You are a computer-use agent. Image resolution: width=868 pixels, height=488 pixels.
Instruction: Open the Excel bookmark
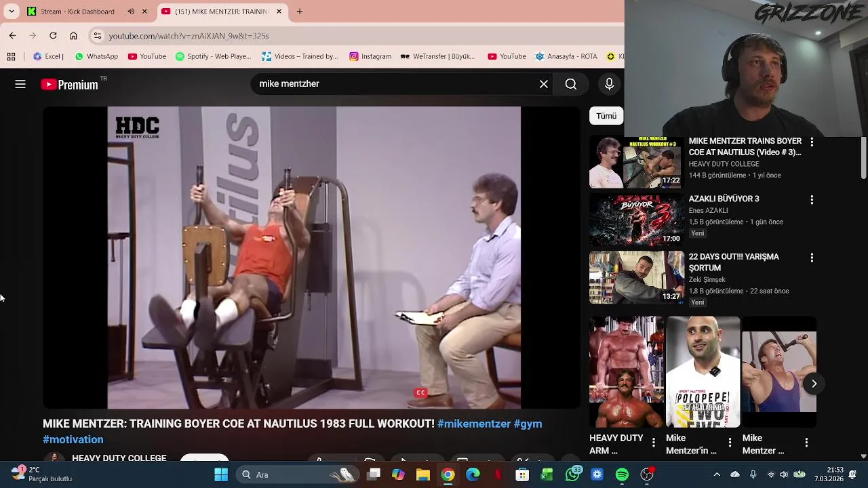coord(48,56)
